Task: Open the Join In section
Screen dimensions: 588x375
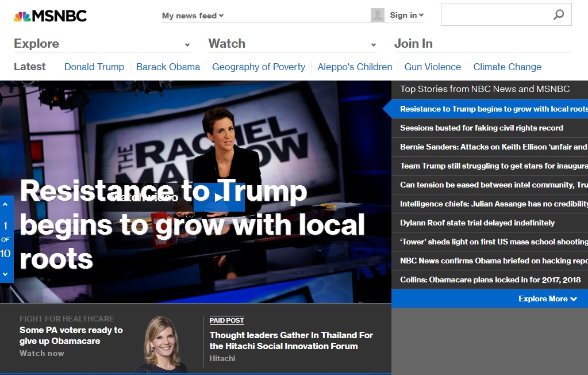Action: tap(413, 44)
